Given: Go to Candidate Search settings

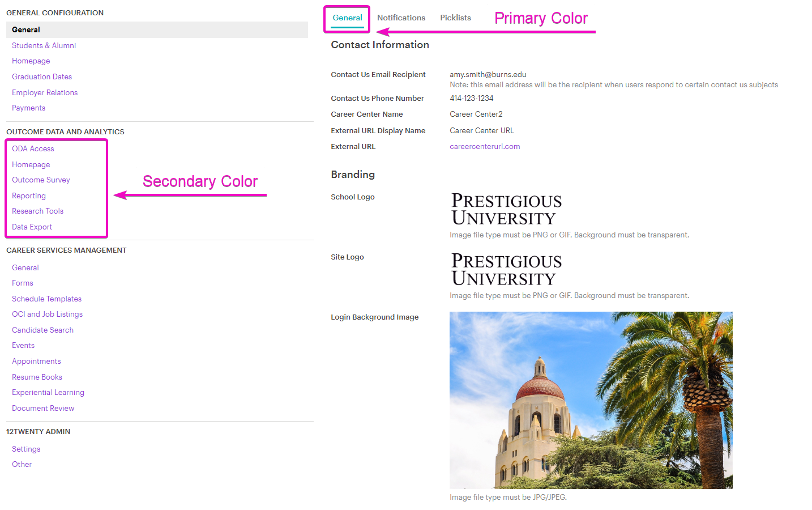Looking at the screenshot, I should point(42,330).
